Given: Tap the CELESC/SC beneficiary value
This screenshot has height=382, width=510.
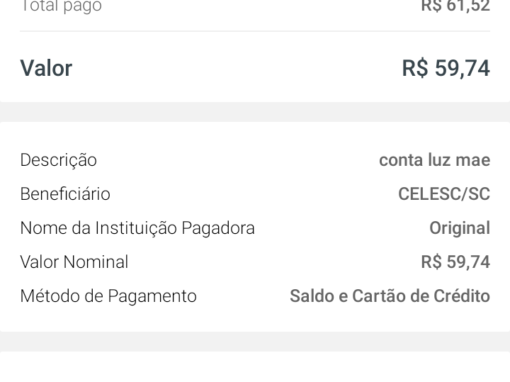Looking at the screenshot, I should tap(444, 194).
